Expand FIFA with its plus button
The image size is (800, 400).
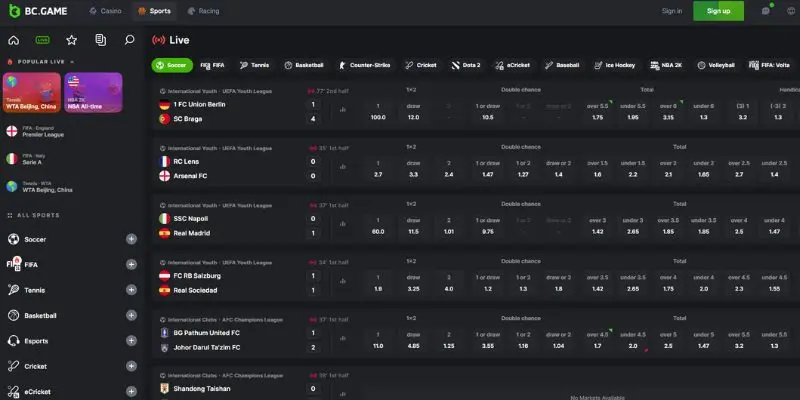132,264
